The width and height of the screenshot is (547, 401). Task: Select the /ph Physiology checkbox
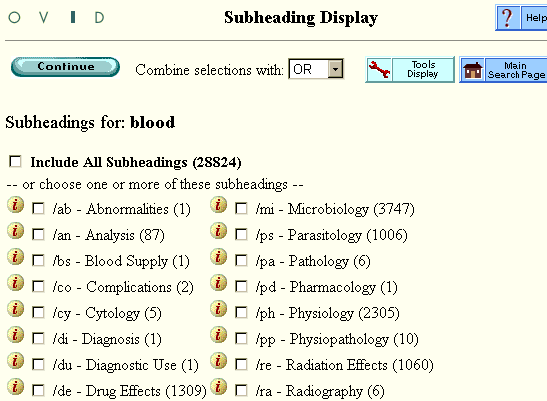coord(241,312)
